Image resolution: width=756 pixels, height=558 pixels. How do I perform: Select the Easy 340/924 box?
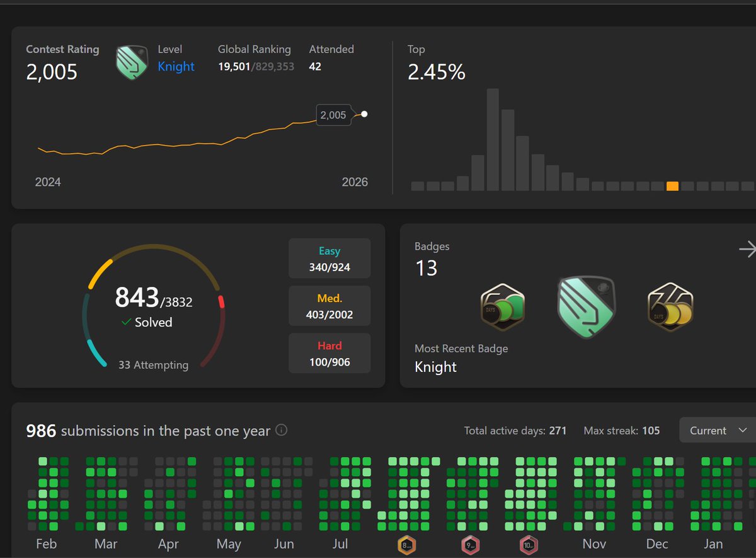(x=329, y=259)
